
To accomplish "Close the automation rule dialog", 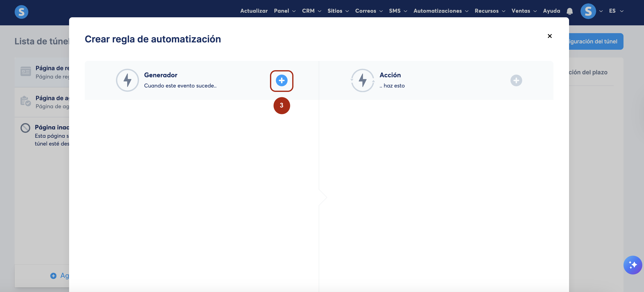I will point(550,36).
